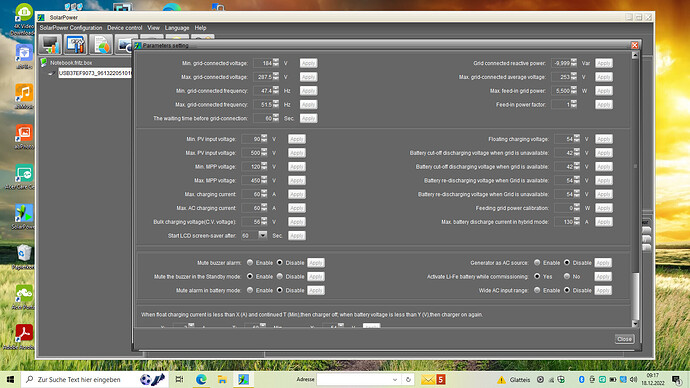The width and height of the screenshot is (690, 388).
Task: Apply Bulk charging voltage (C.V. voltage)
Action: pyautogui.click(x=297, y=222)
